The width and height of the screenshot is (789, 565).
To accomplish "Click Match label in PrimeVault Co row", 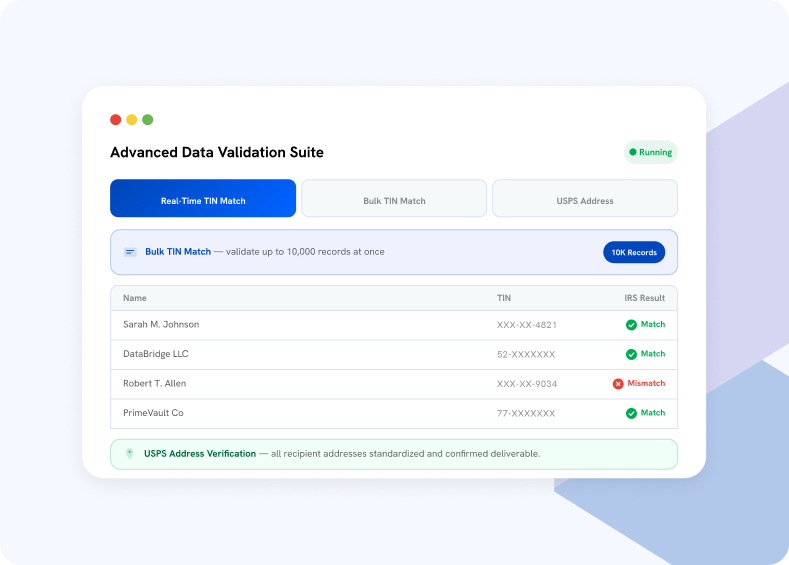I will [653, 413].
